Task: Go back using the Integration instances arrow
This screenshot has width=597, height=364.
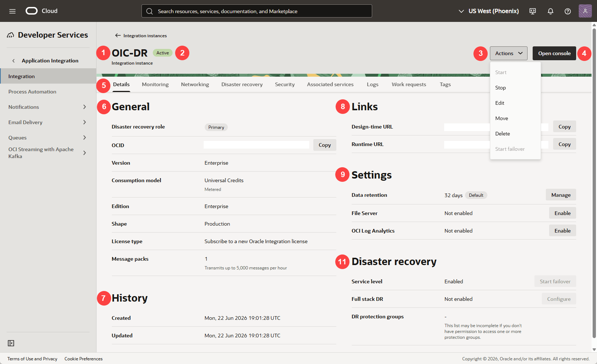Action: click(x=118, y=35)
